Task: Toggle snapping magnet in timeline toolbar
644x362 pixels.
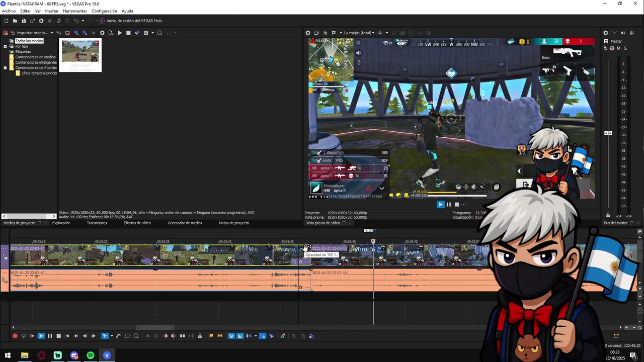Action: coord(231,336)
